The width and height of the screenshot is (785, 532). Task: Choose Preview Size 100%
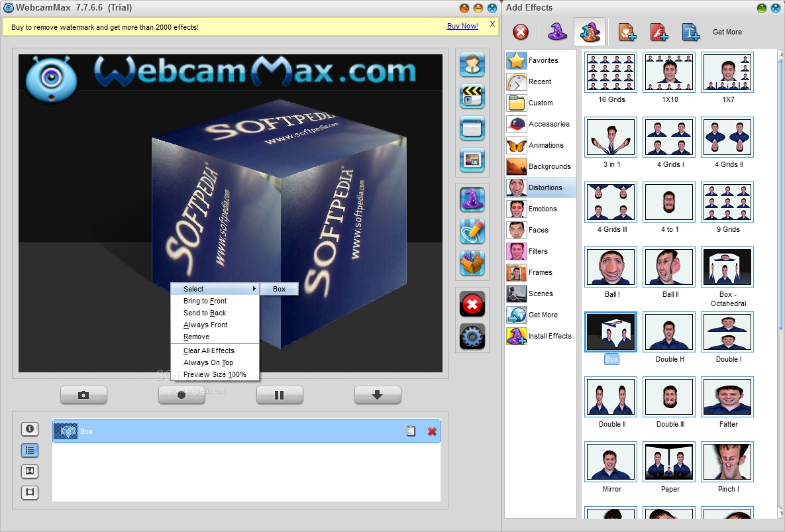[215, 374]
